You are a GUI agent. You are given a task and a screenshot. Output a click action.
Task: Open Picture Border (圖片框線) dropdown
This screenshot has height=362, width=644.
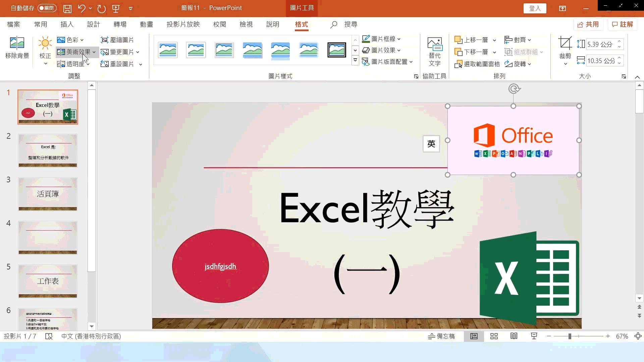click(x=382, y=39)
